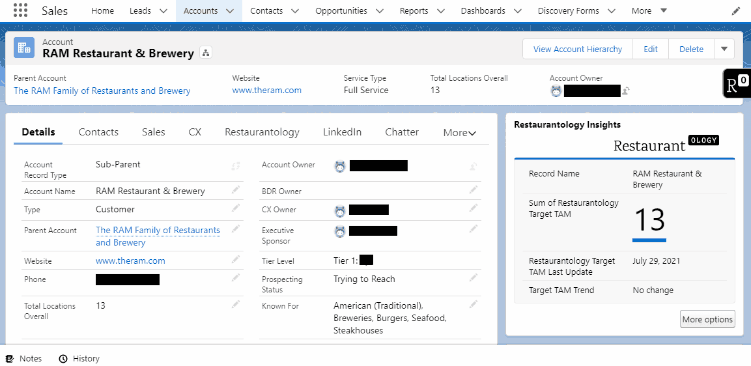Click change owner icon in highlights panel
The width and height of the screenshot is (751, 366).
click(626, 91)
